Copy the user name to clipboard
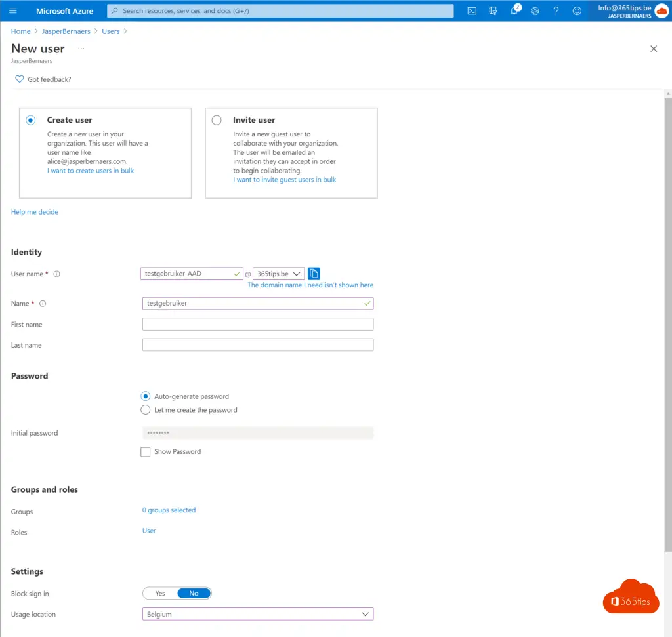This screenshot has height=637, width=672. (x=314, y=274)
